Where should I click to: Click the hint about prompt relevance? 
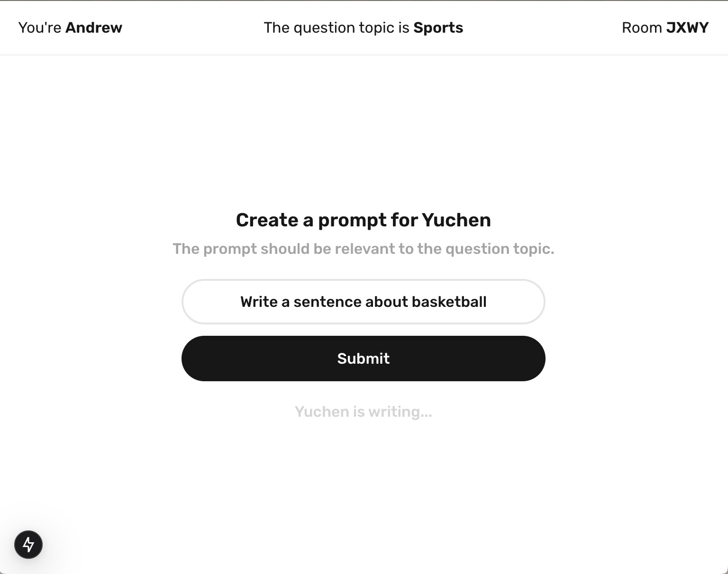point(364,249)
